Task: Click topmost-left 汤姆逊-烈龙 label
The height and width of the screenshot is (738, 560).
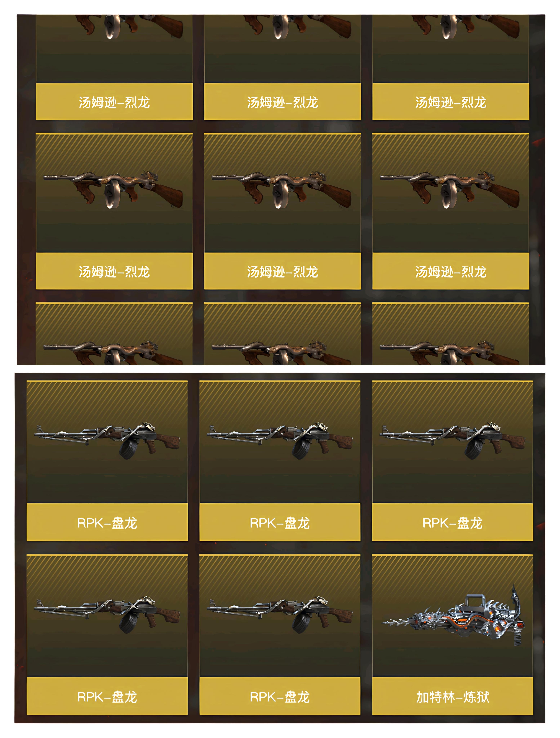Action: pos(114,102)
